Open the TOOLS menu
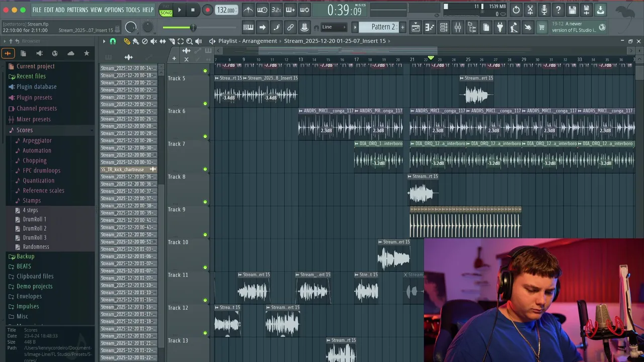This screenshot has height=362, width=644. (133, 10)
